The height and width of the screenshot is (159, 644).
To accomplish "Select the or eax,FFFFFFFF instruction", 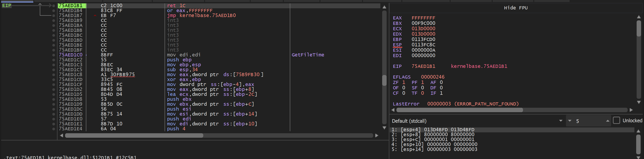I will (190, 11).
